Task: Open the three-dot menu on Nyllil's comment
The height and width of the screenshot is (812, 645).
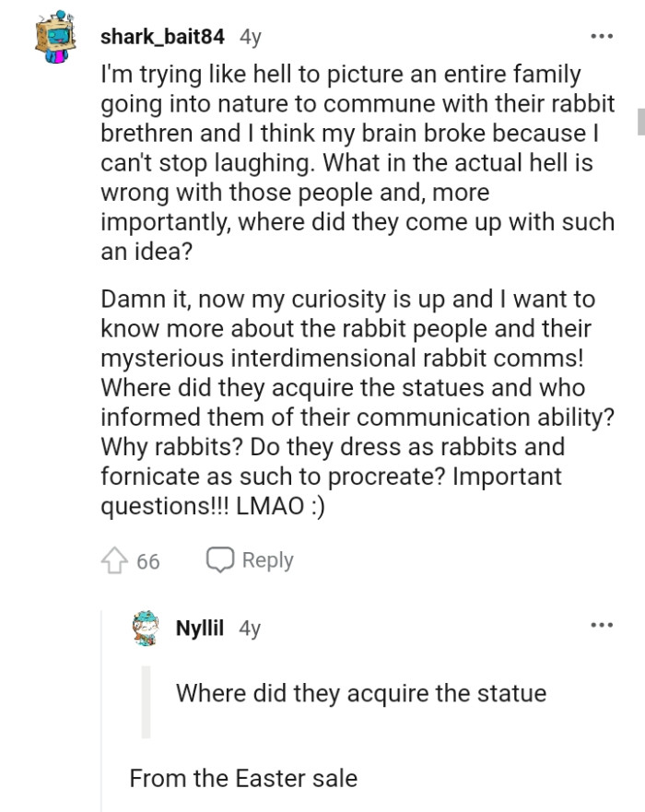Action: click(600, 626)
